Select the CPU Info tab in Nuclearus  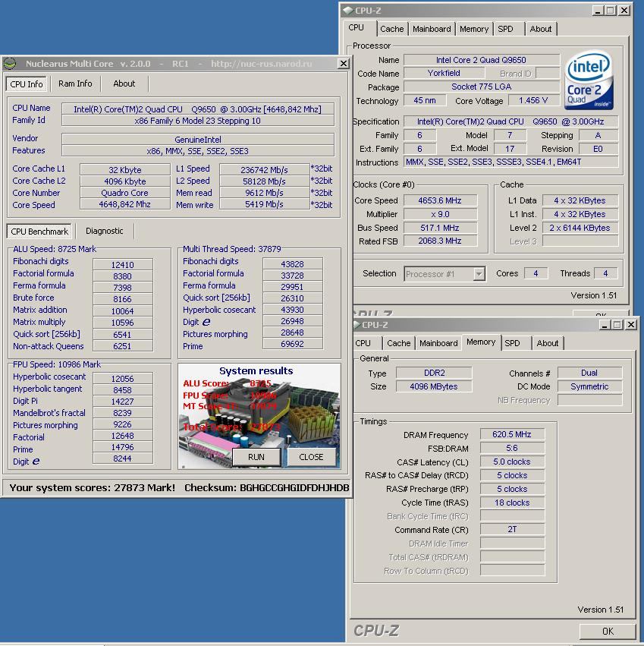pyautogui.click(x=27, y=84)
